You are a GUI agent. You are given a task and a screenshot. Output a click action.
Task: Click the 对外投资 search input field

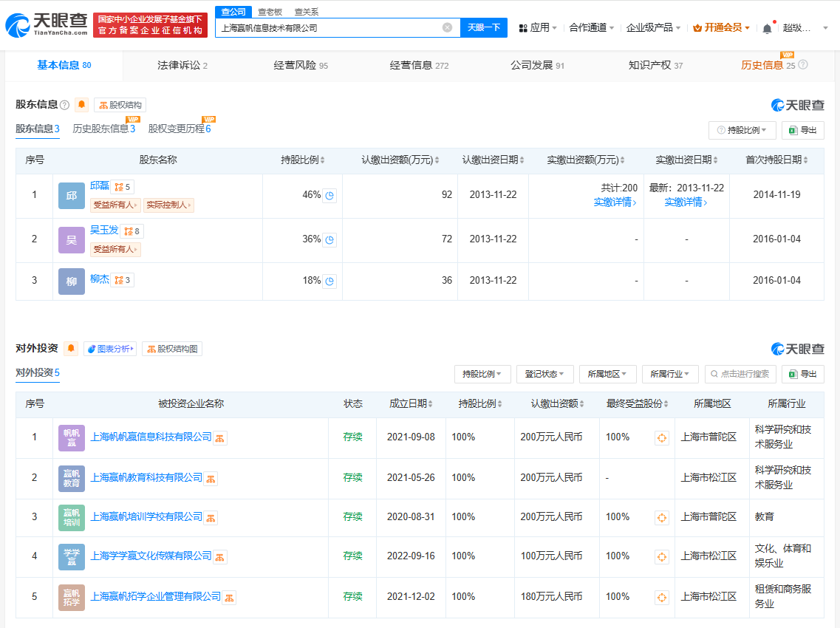[x=740, y=374]
